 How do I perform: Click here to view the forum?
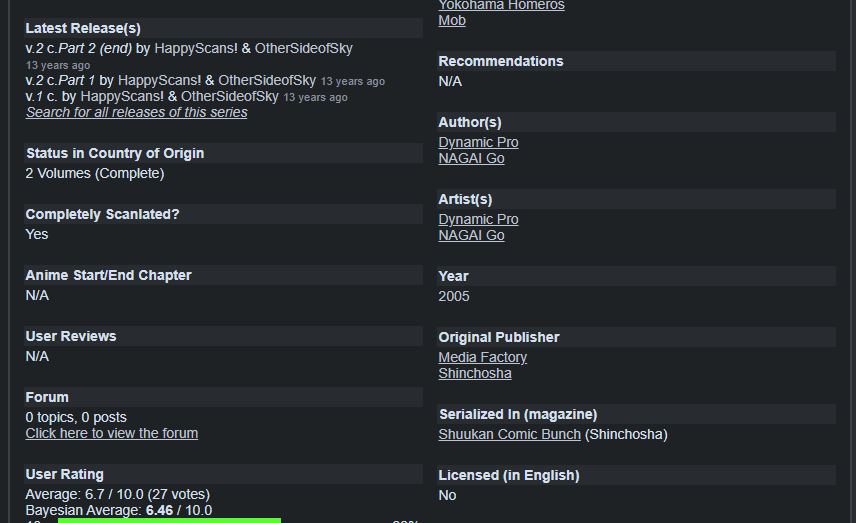coord(111,433)
